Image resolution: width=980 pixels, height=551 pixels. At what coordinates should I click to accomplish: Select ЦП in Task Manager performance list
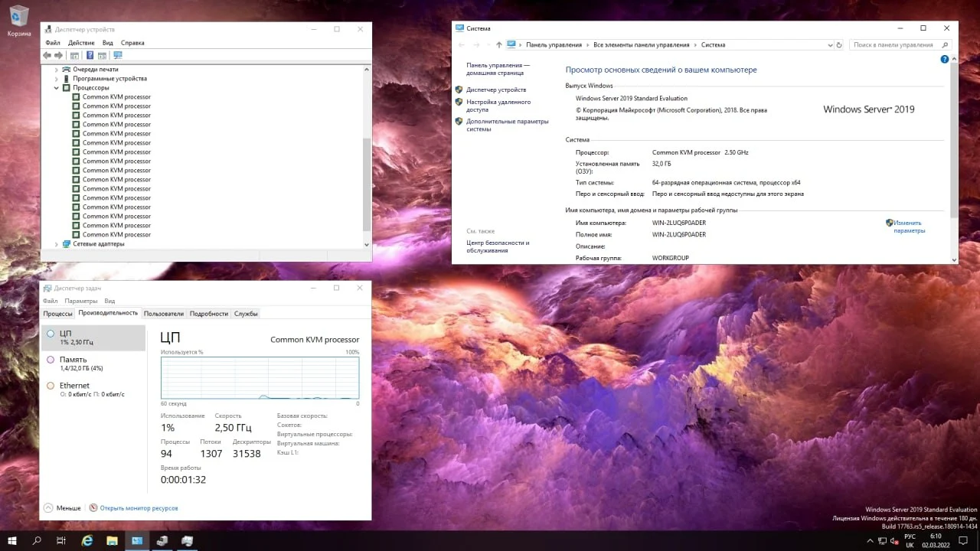pyautogui.click(x=93, y=337)
